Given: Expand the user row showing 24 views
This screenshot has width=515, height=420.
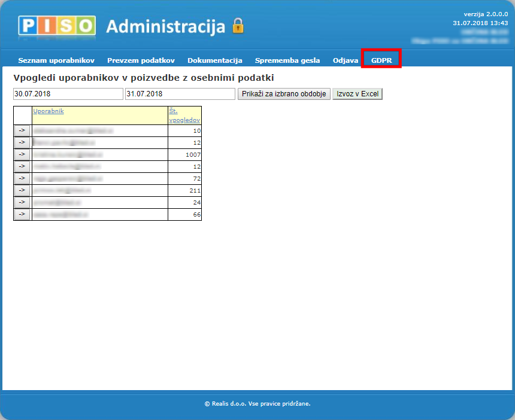Looking at the screenshot, I should (22, 202).
